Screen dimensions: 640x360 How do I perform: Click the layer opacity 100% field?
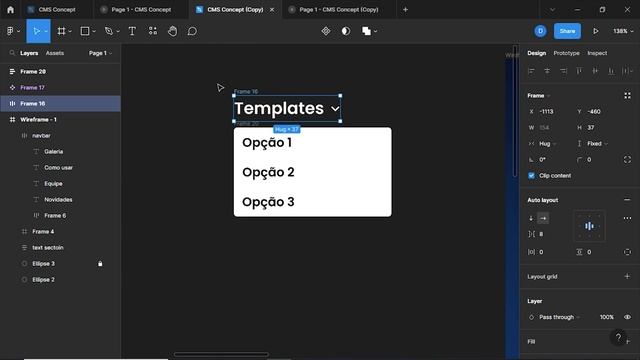[606, 317]
